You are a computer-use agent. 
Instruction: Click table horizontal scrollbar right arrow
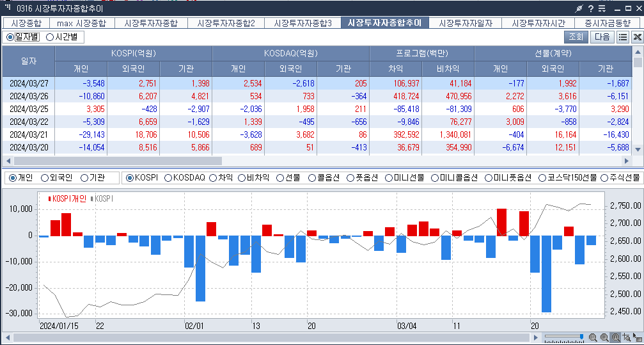click(626, 161)
